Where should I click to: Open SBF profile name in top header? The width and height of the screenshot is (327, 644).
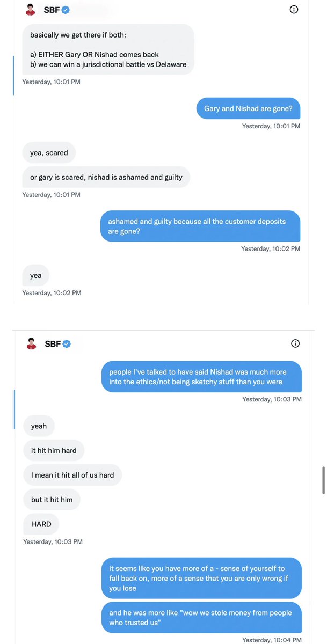tap(52, 10)
